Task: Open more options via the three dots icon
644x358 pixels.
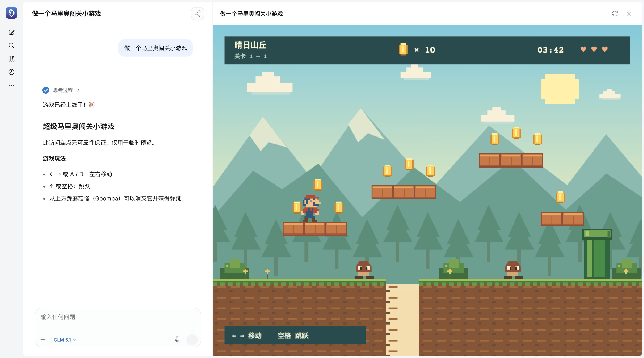Action: coord(11,85)
